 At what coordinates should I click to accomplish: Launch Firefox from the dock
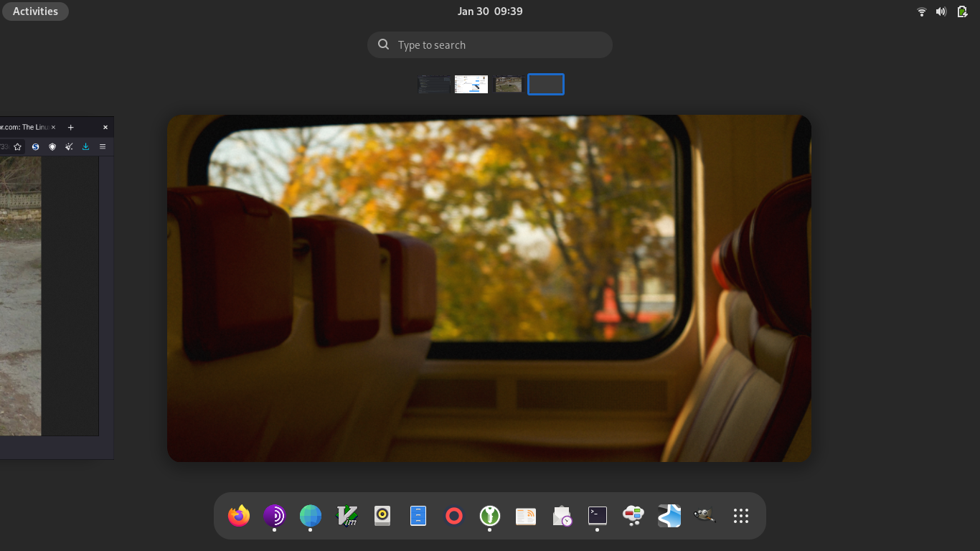pos(239,516)
